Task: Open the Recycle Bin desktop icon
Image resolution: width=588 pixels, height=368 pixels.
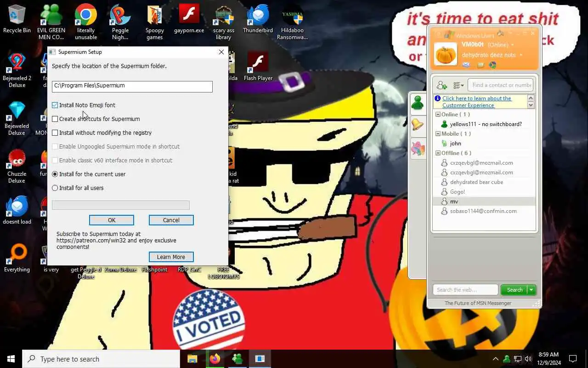Action: [x=17, y=19]
